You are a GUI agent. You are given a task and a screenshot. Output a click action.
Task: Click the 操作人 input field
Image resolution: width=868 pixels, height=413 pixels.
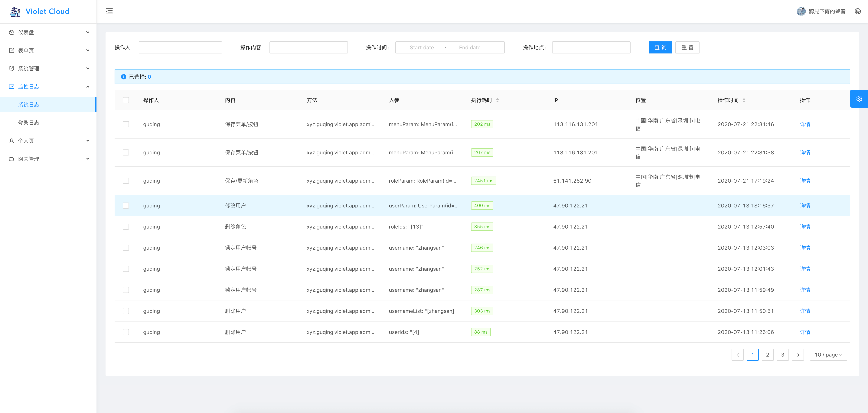(180, 47)
